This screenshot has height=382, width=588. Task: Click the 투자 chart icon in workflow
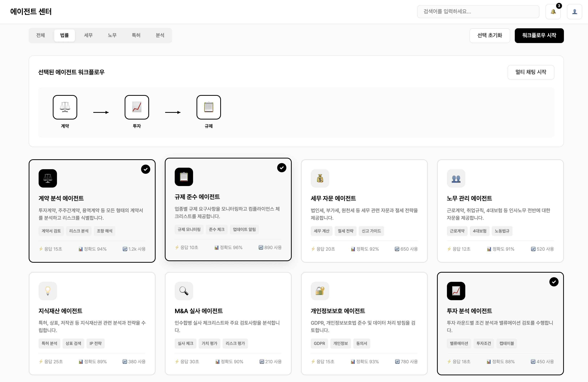(x=137, y=107)
